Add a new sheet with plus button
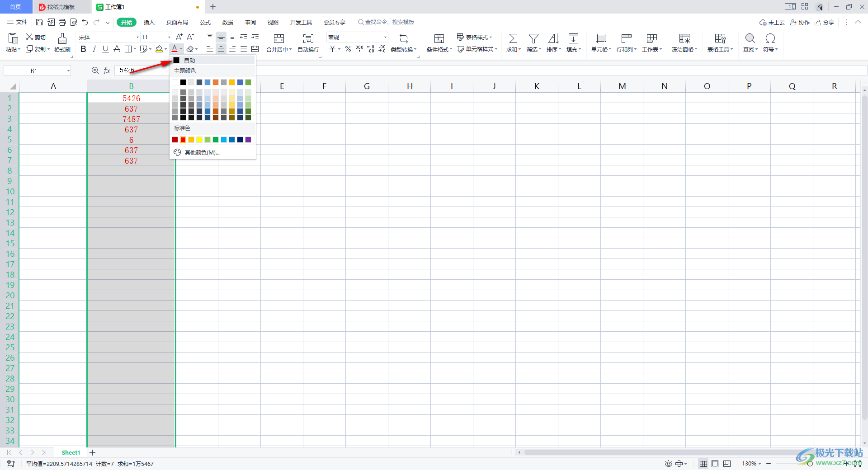The width and height of the screenshot is (868, 470). coord(93,452)
